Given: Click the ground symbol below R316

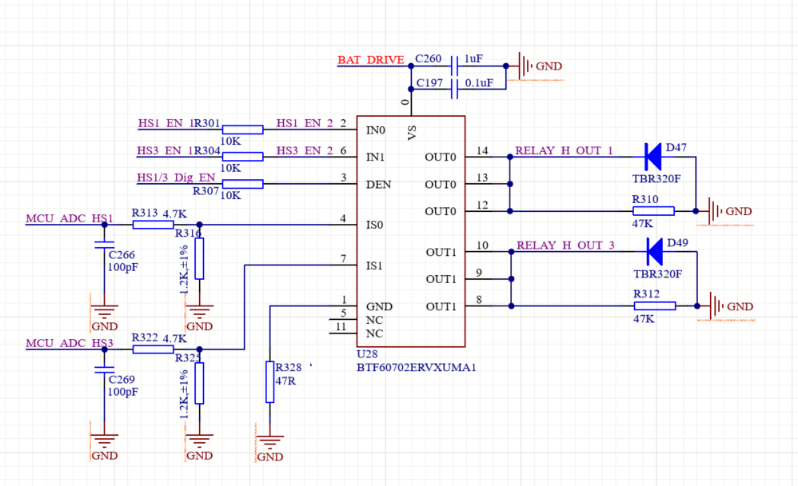Looking at the screenshot, I should pos(200,311).
